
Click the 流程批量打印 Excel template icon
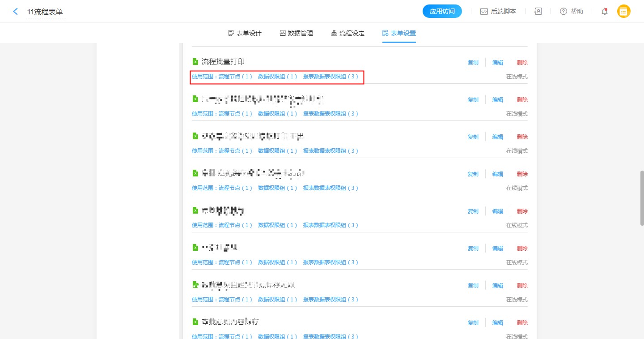[x=195, y=62]
